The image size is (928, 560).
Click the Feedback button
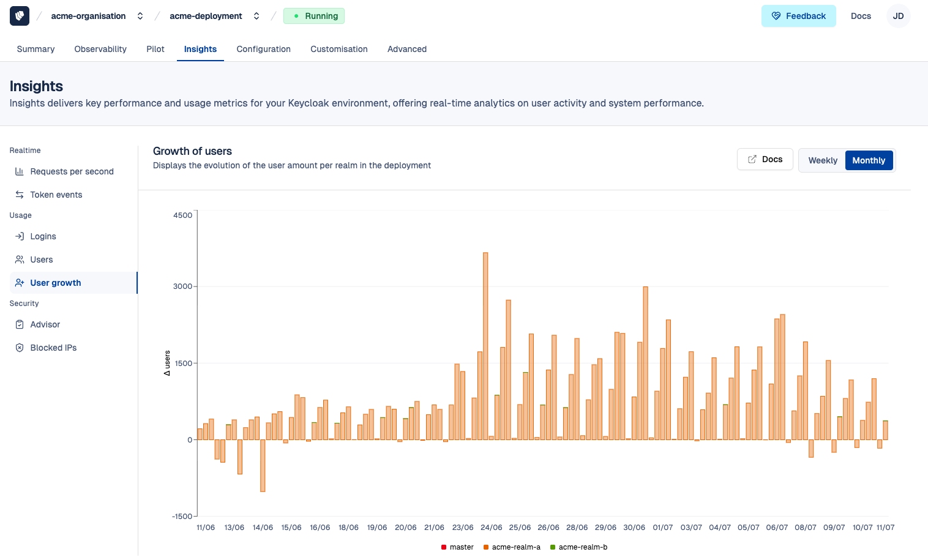coord(798,17)
